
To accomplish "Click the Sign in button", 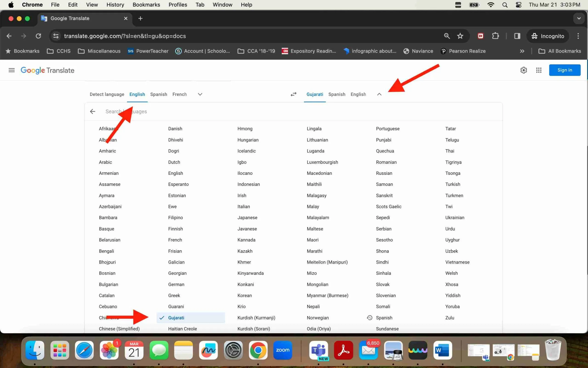I will click(x=565, y=70).
